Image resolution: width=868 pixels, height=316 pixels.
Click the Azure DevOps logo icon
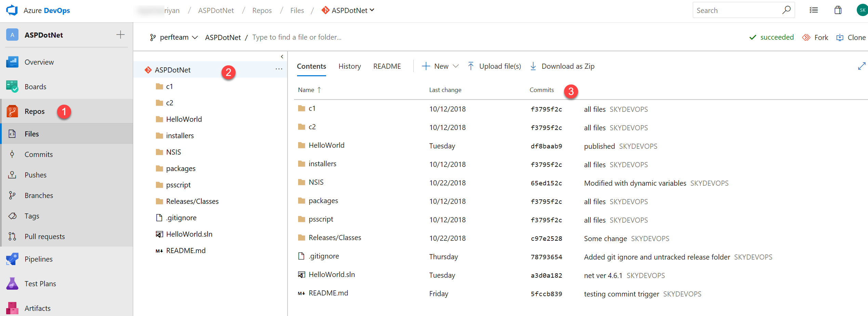(x=12, y=10)
